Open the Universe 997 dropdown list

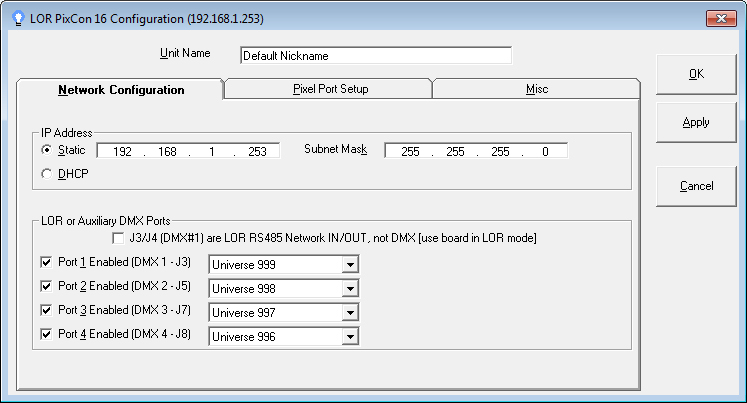[349, 312]
